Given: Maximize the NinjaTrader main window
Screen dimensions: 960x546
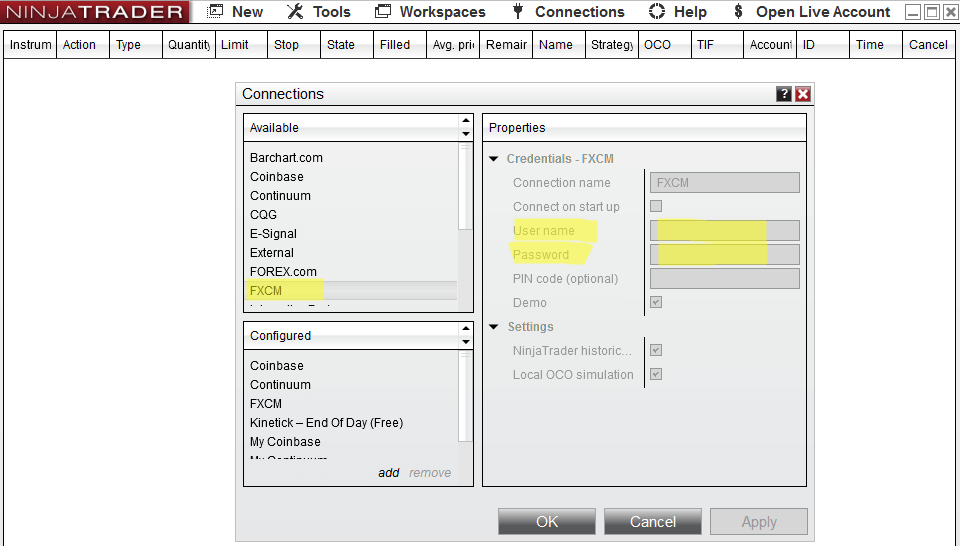Looking at the screenshot, I should (931, 12).
